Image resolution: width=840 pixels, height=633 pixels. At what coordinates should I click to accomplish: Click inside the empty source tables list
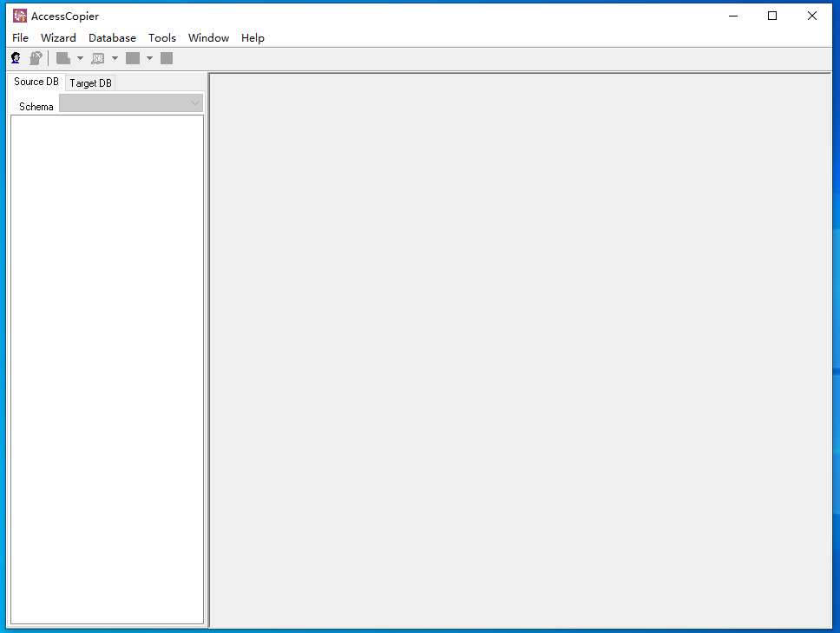pos(107,370)
